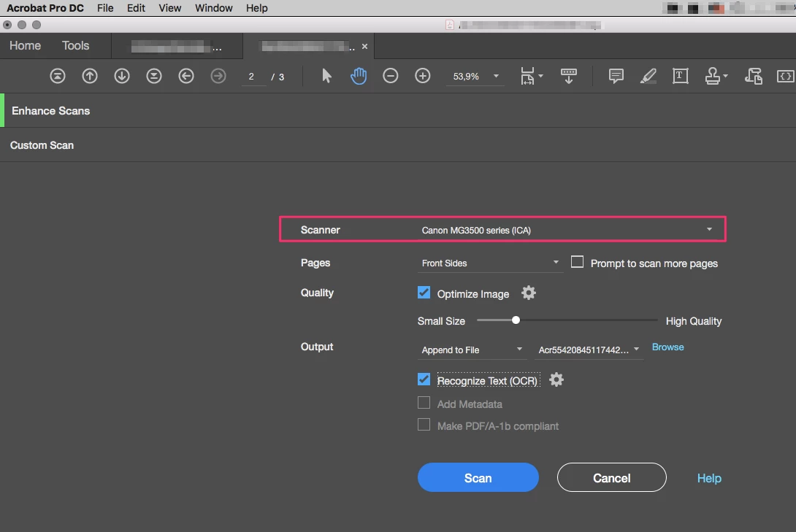Activate the Hand pan tool

click(359, 76)
